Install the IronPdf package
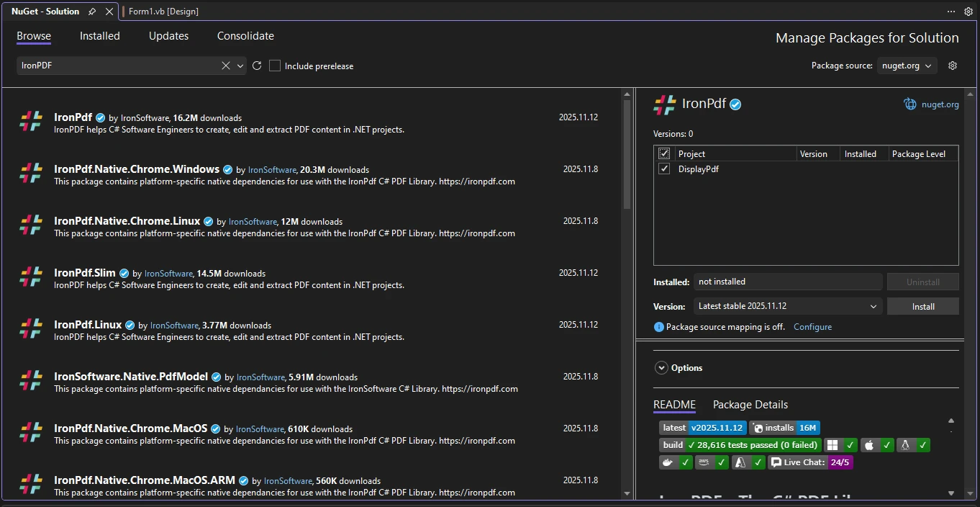The image size is (980, 507). coord(922,305)
